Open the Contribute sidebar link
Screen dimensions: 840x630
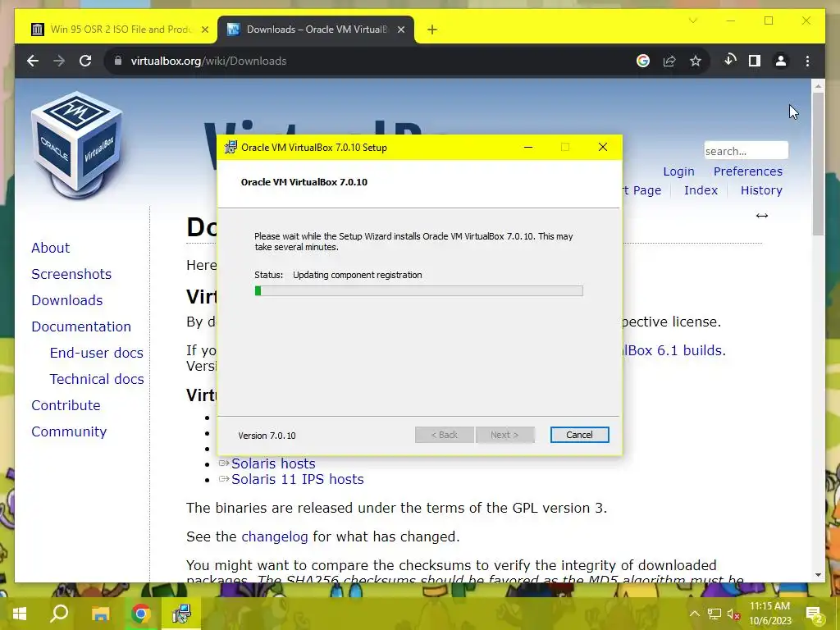click(66, 405)
